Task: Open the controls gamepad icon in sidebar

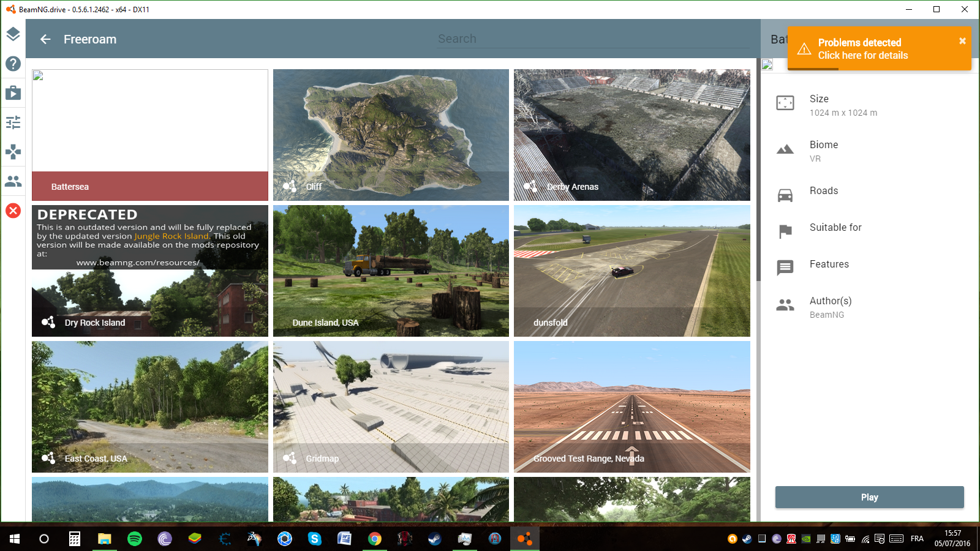Action: [13, 152]
